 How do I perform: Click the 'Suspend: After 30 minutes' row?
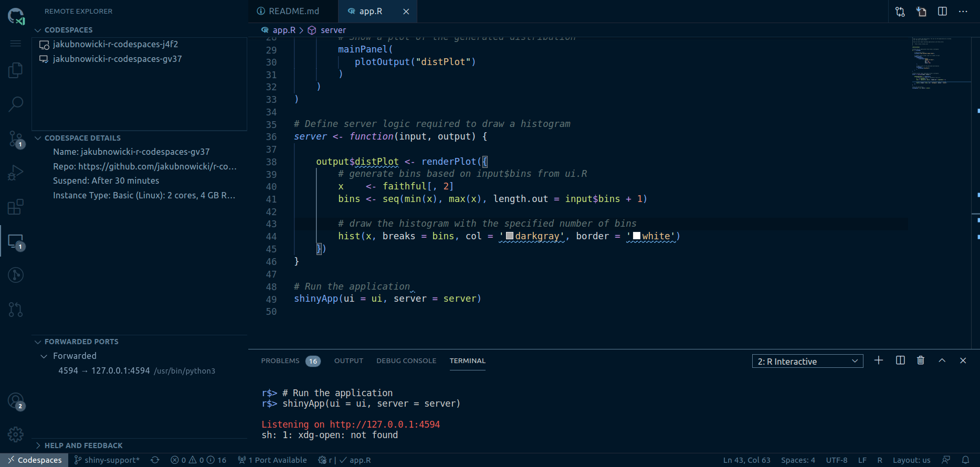139,181
